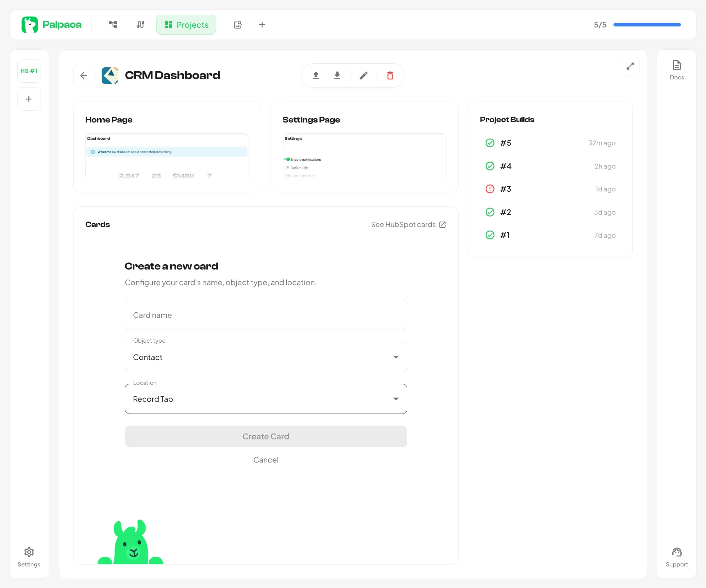Expand the project to fullscreen with the arrow icon
This screenshot has height=588, width=706.
630,66
